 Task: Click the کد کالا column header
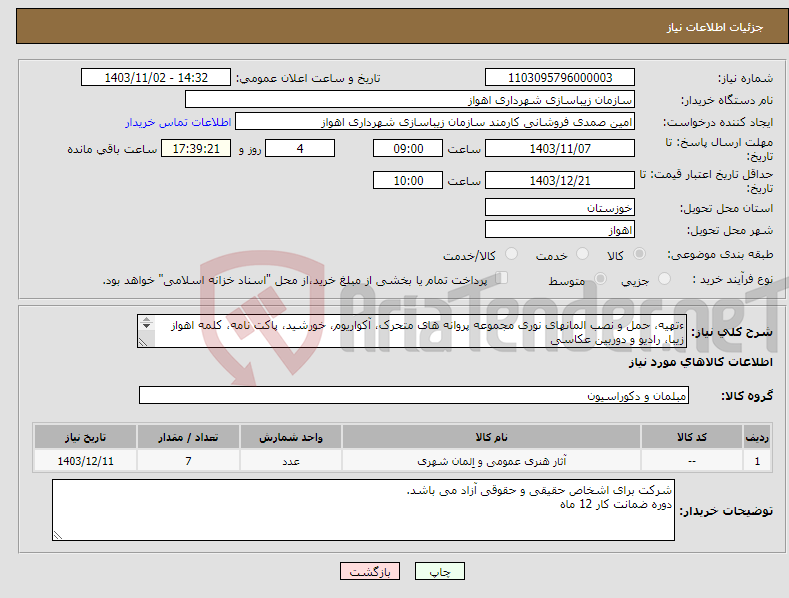point(692,437)
